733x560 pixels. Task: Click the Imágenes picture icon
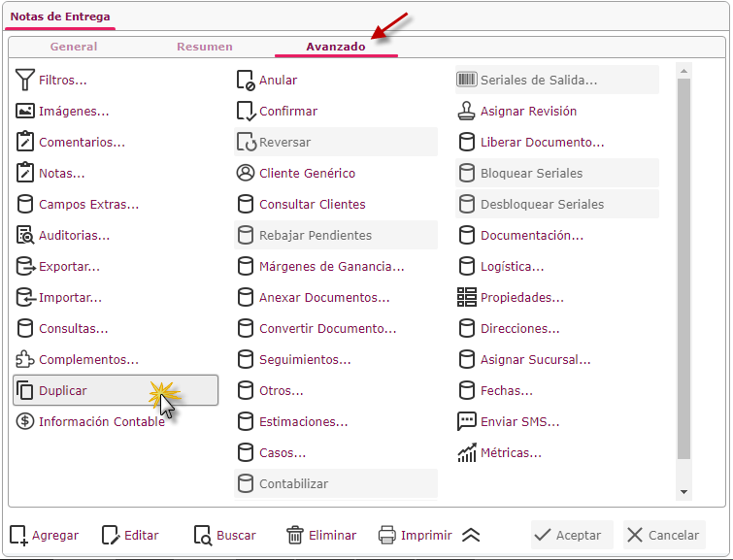[x=25, y=112]
